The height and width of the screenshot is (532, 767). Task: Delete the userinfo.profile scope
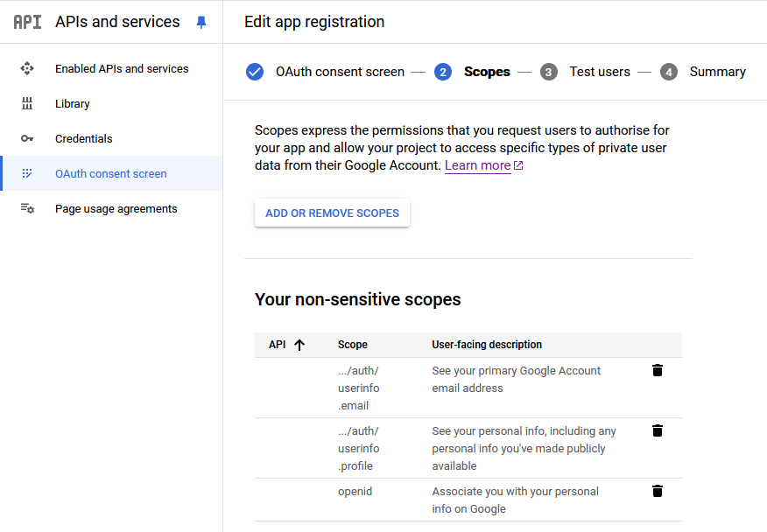coord(658,430)
